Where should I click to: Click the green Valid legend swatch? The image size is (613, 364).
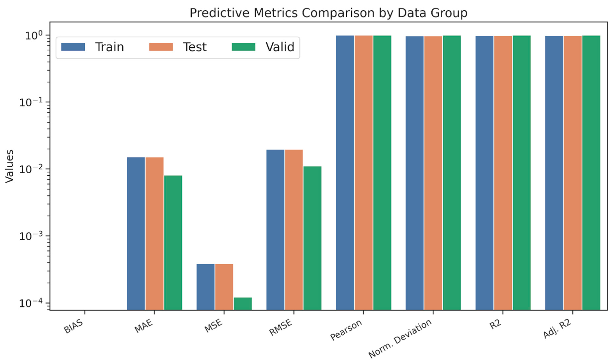tap(244, 47)
